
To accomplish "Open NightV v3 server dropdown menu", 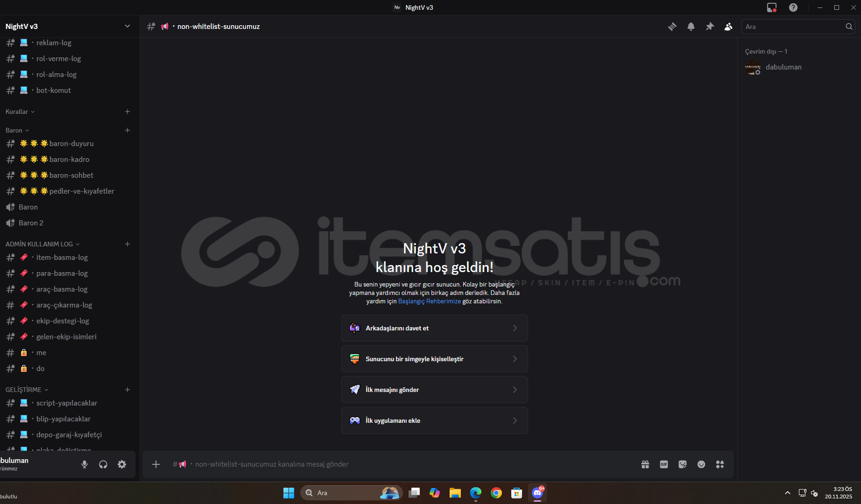I will [127, 27].
